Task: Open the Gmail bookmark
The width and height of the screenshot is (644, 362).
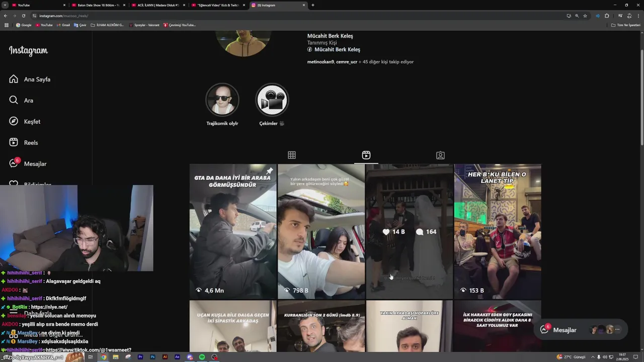Action: pyautogui.click(x=63, y=25)
